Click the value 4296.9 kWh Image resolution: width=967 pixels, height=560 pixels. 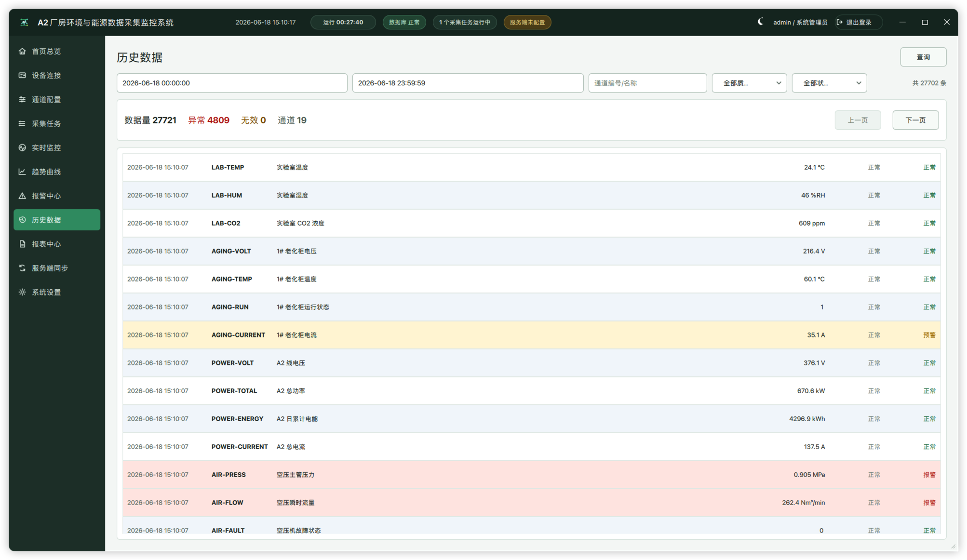(806, 419)
